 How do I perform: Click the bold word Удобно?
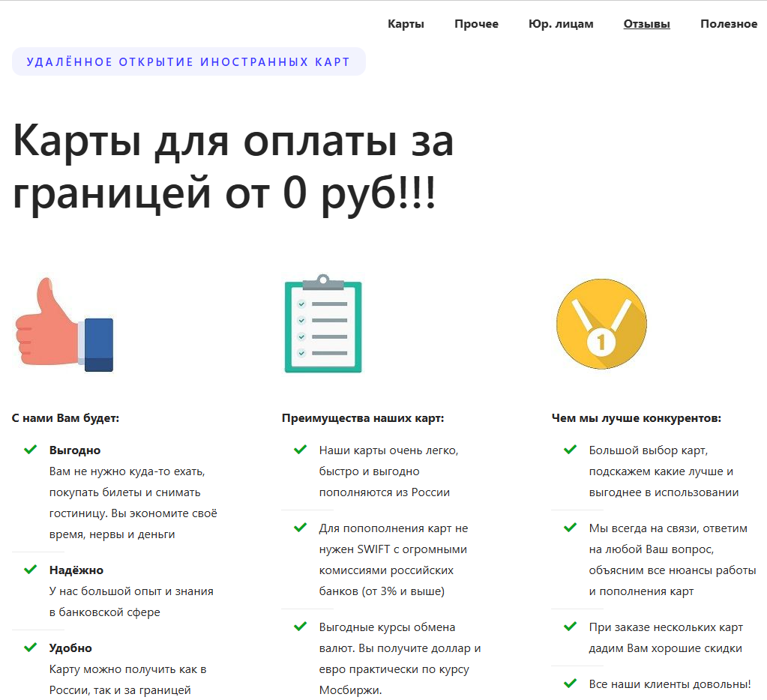[x=70, y=648]
